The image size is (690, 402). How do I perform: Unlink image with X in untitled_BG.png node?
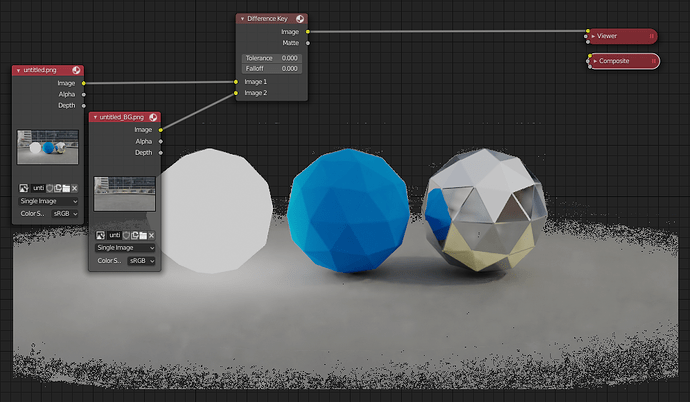coord(151,235)
